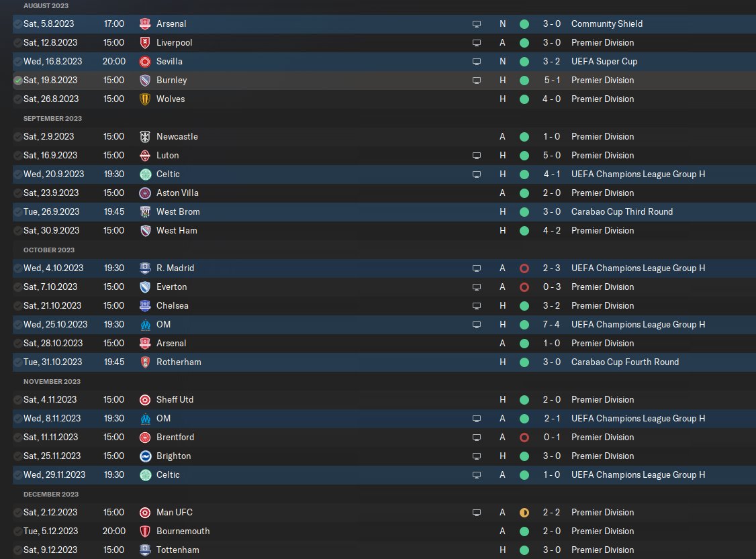Toggle the green checkmark on Burnley fixture
The width and height of the screenshot is (756, 559).
click(x=17, y=80)
